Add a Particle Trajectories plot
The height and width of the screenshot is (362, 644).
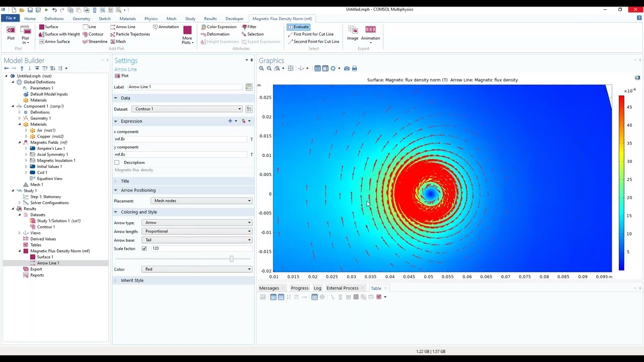point(130,34)
